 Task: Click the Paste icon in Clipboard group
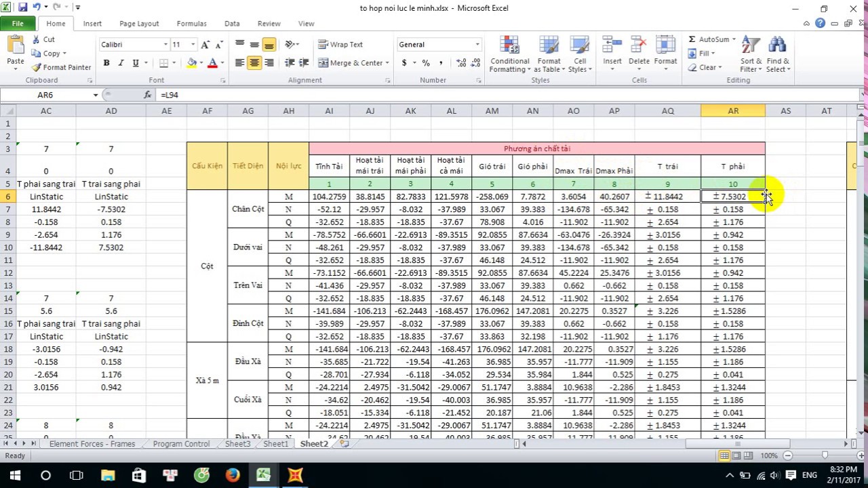(15, 46)
